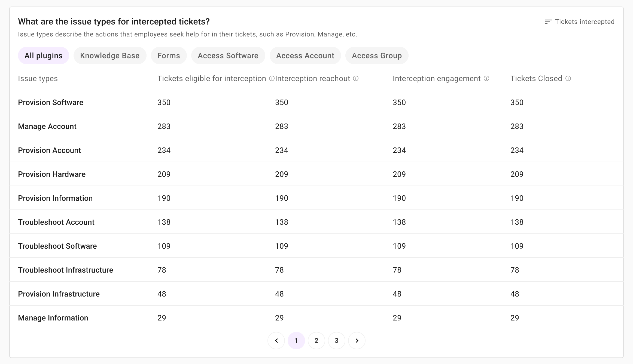Click info icon next to Interception reachout

[356, 79]
